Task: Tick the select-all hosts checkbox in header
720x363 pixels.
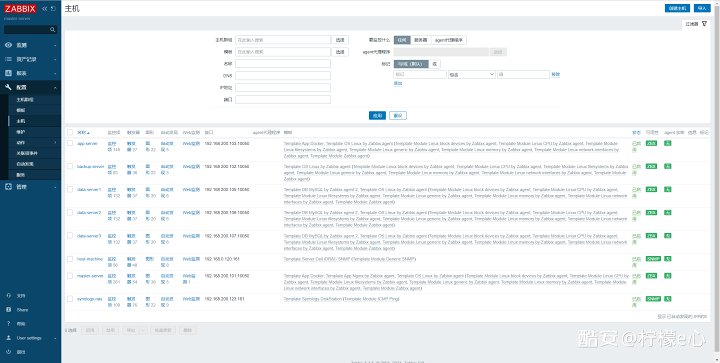Action: [70, 132]
